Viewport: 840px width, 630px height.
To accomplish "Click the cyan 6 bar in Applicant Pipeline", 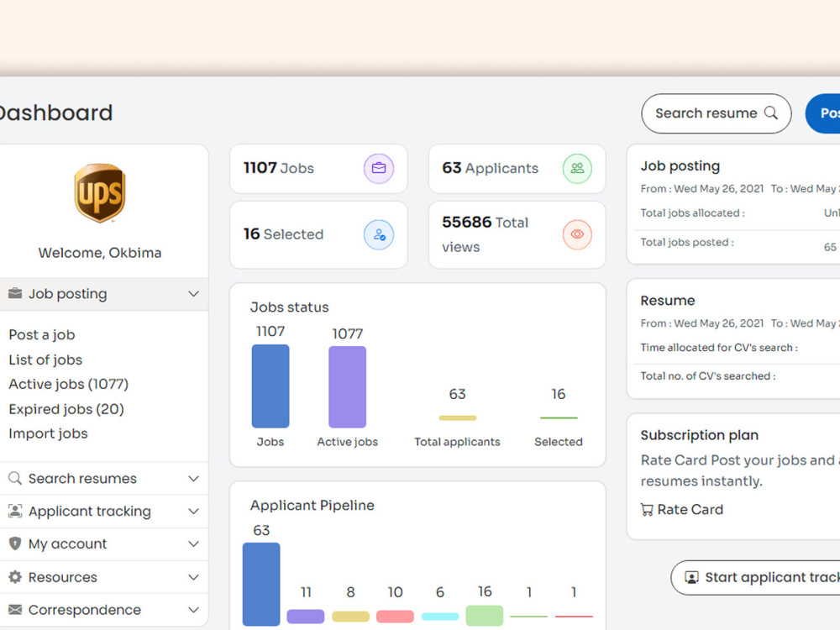I will (x=440, y=617).
